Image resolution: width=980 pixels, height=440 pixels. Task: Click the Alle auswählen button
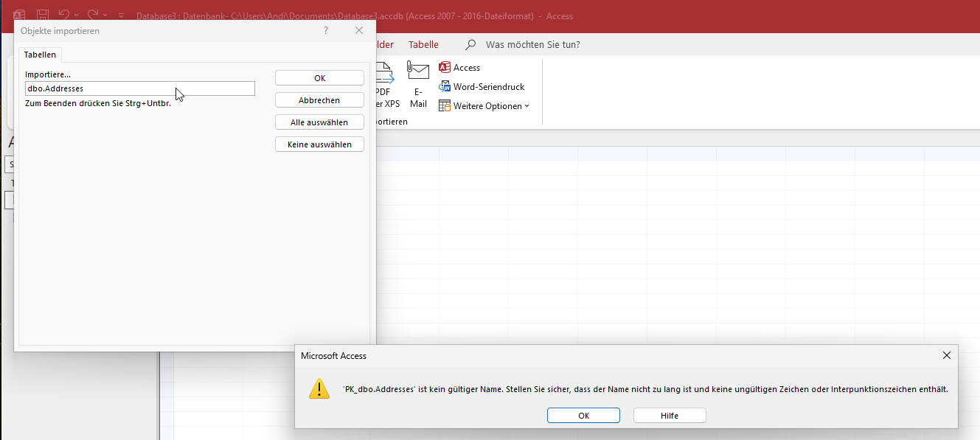[319, 122]
